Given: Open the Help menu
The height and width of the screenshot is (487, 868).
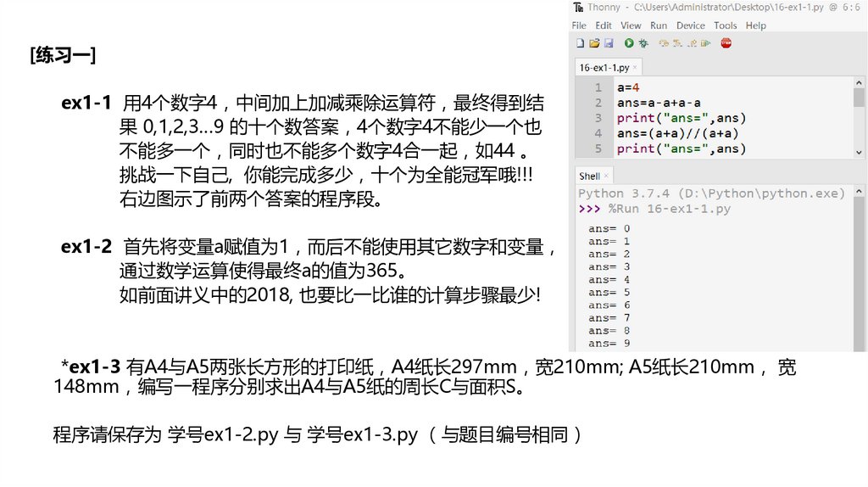Looking at the screenshot, I should point(755,25).
